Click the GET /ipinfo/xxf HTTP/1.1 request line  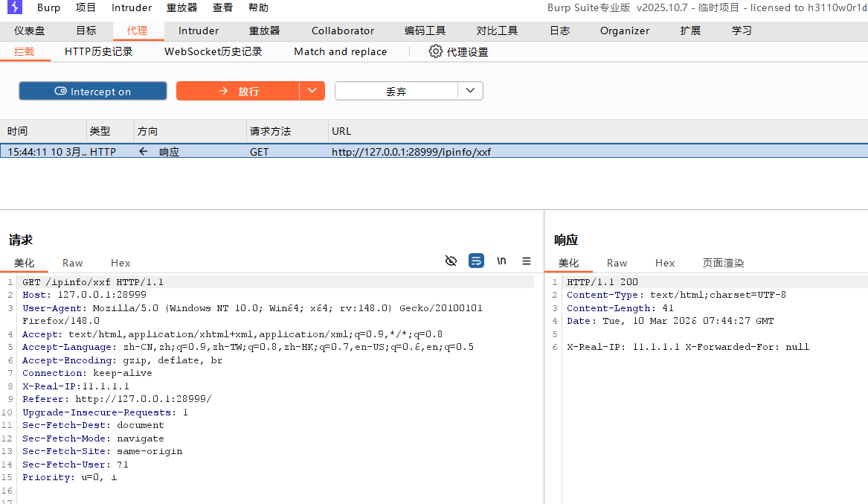point(93,282)
